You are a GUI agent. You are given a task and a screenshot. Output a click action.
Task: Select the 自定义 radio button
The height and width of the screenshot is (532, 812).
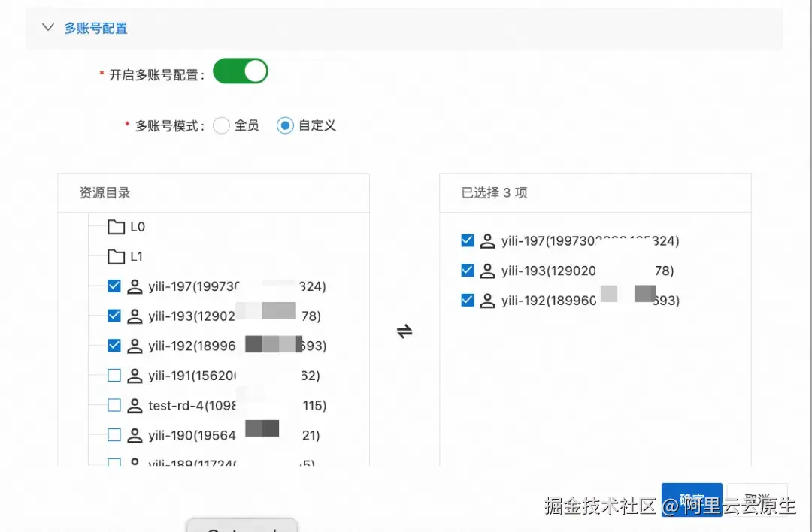[x=284, y=125]
